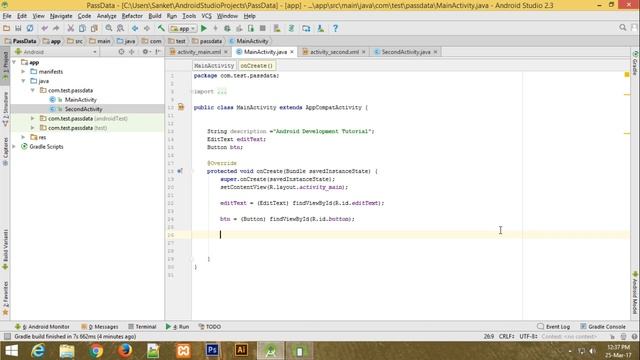Switch to the SecondActivity.java editor tab

406,52
